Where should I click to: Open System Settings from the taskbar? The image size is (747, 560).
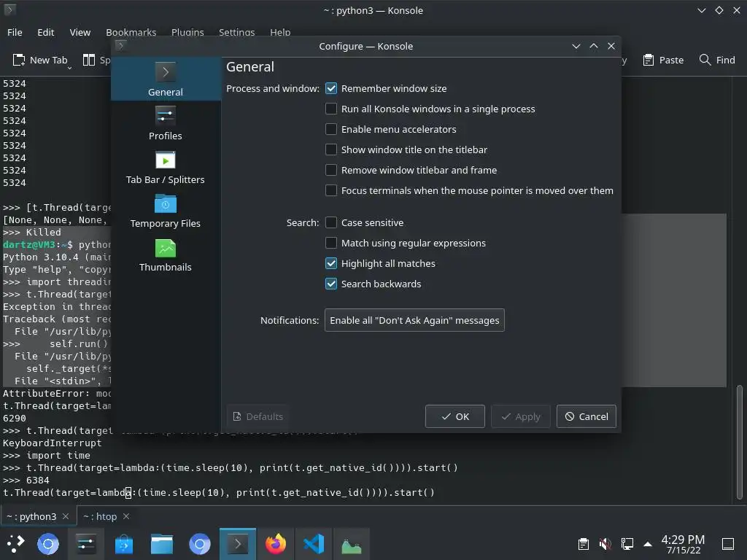click(86, 544)
